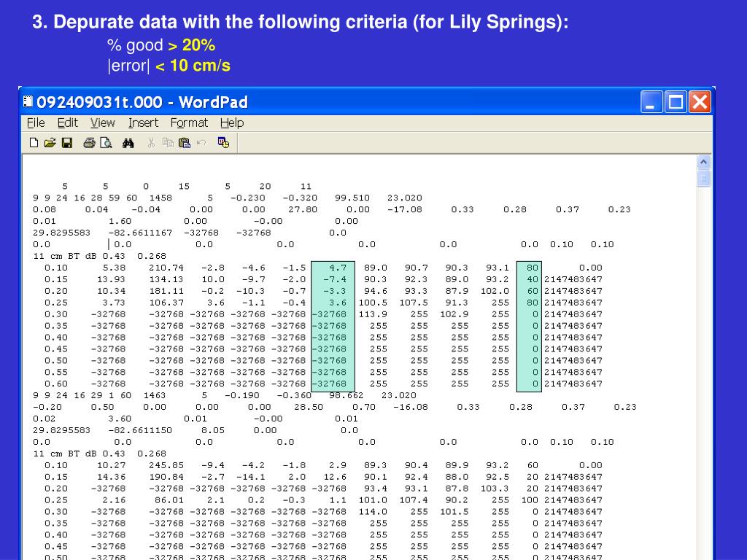Click the Save floppy disk icon

67,143
